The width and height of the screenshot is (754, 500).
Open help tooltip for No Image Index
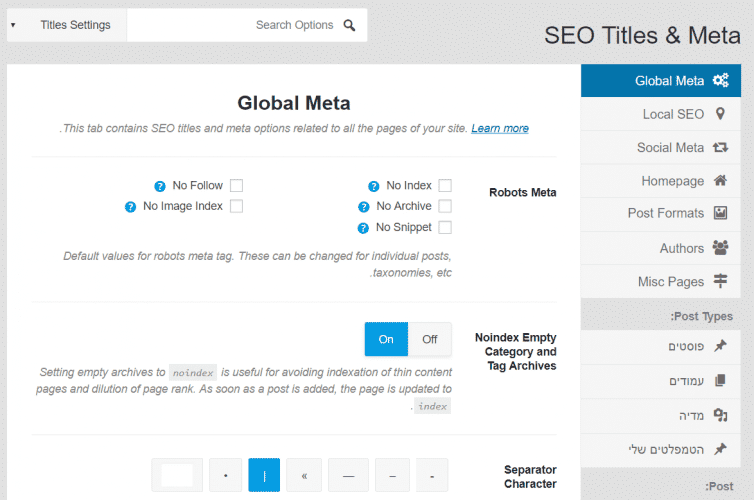[130, 207]
